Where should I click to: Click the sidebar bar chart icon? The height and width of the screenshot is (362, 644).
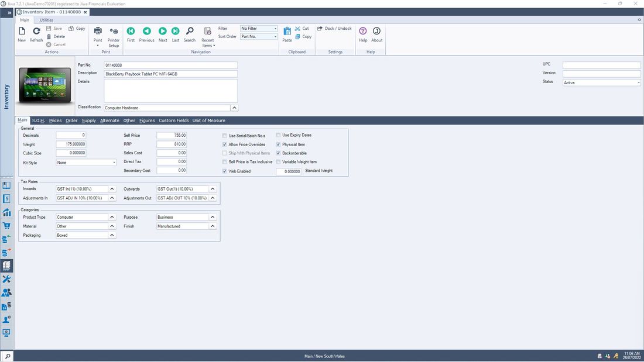[6, 212]
